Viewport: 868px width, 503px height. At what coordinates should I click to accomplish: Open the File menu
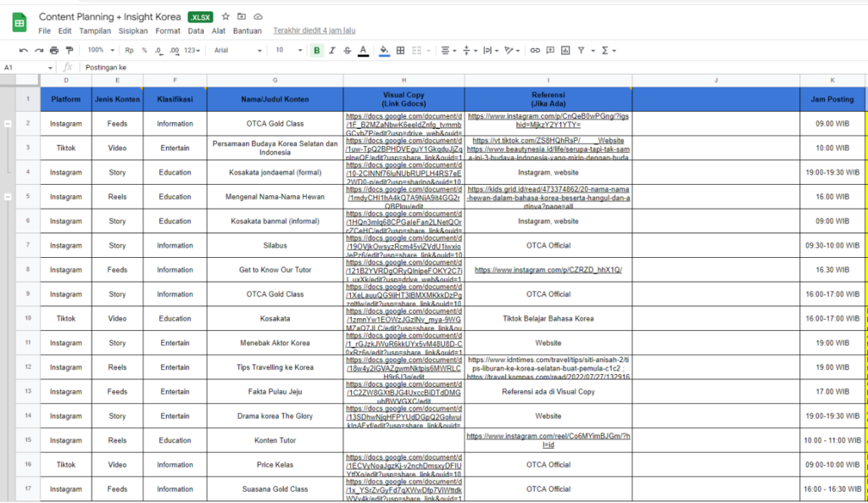[44, 31]
